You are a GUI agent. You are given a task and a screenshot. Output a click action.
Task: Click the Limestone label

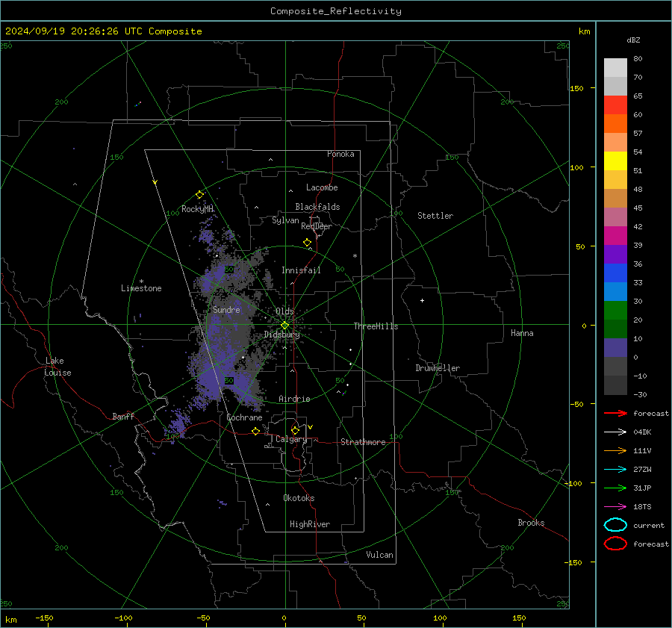pyautogui.click(x=141, y=288)
